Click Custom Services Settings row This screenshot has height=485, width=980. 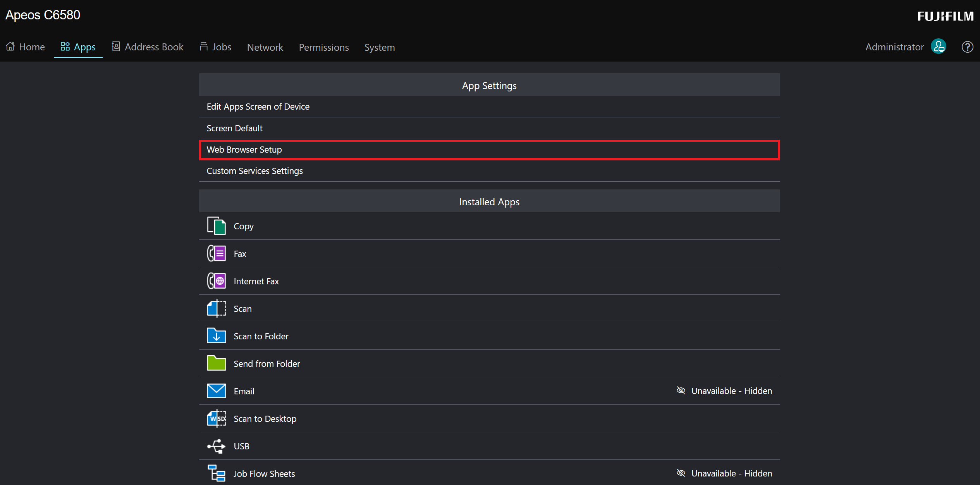[x=254, y=171]
